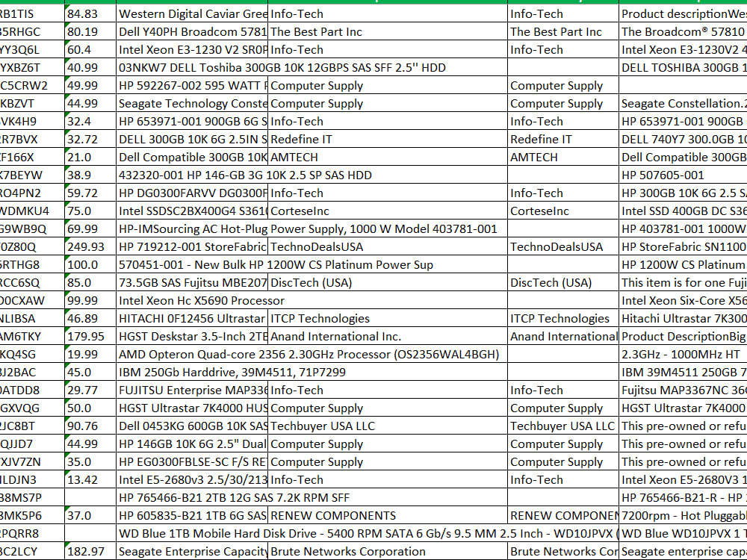Image resolution: width=747 pixels, height=560 pixels.
Task: Click the HP 507605-001 description cell
Action: (x=683, y=175)
